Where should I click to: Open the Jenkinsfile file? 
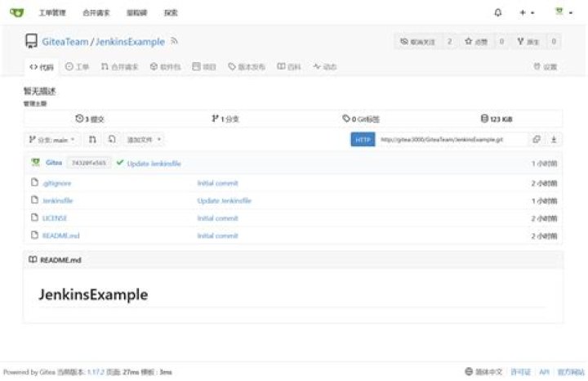tap(58, 200)
